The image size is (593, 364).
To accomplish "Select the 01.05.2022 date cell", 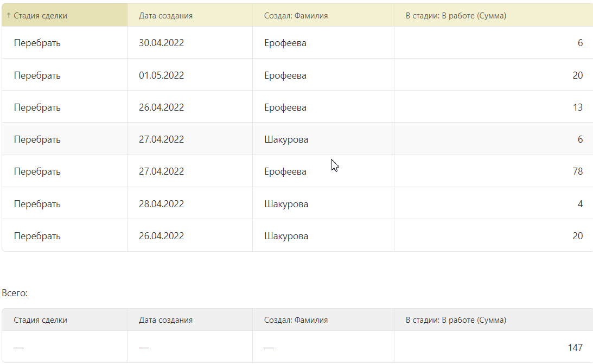I will point(161,75).
